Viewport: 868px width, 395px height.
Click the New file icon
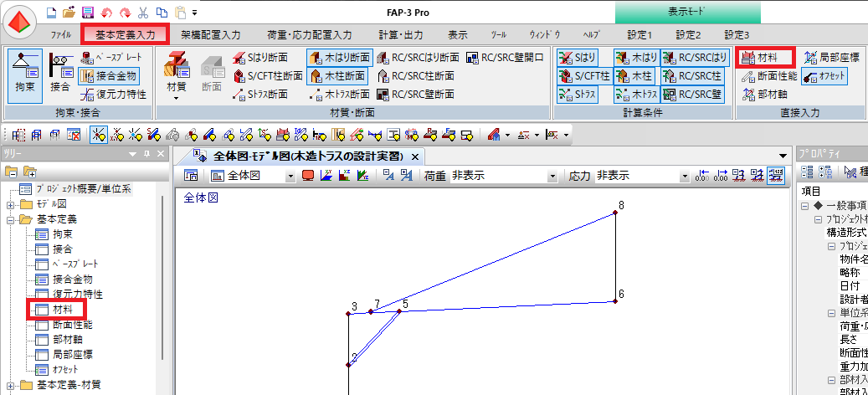(52, 12)
